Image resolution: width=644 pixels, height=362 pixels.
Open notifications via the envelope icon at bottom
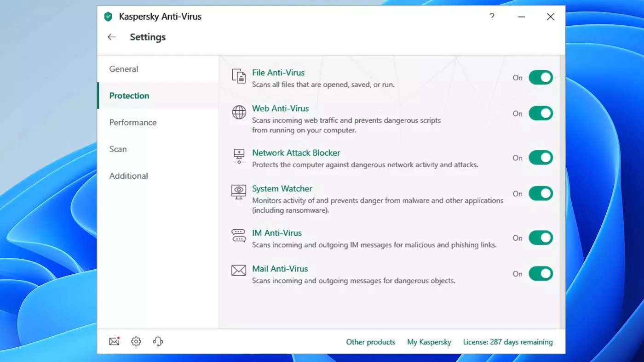(x=114, y=341)
